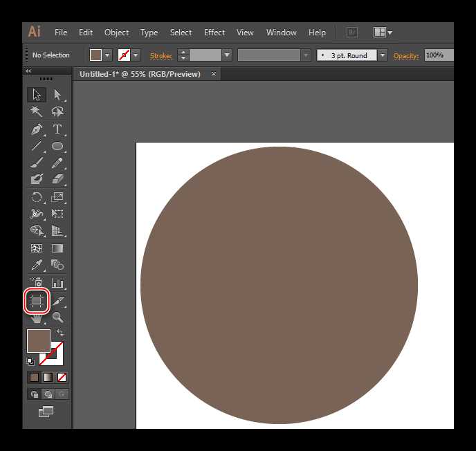Click the large brown fill swatch
The height and width of the screenshot is (451, 476).
coord(39,341)
